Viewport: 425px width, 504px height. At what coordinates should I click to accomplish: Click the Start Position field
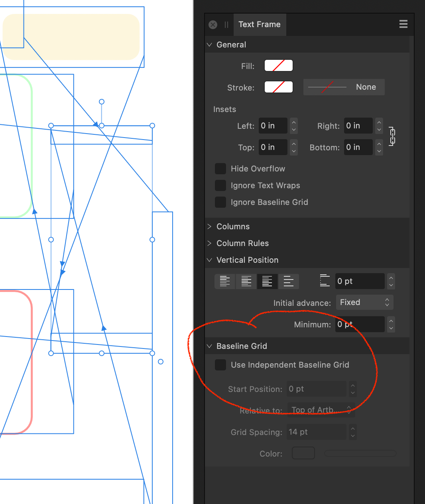pyautogui.click(x=317, y=389)
